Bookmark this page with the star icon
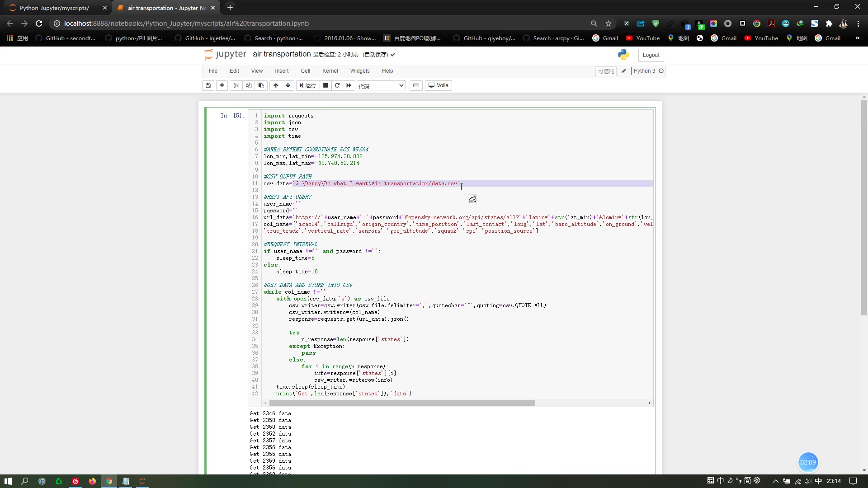This screenshot has width=868, height=488. point(609,23)
